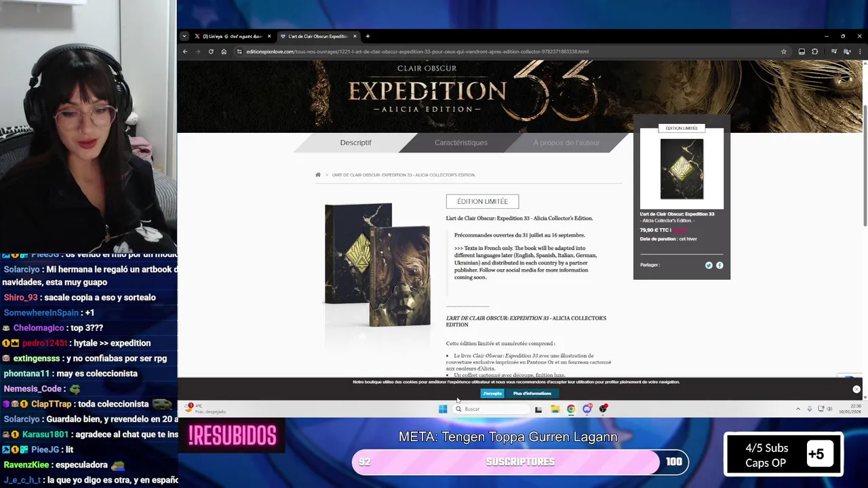
Task: Click the taskbar Buscar search box
Action: [x=491, y=409]
